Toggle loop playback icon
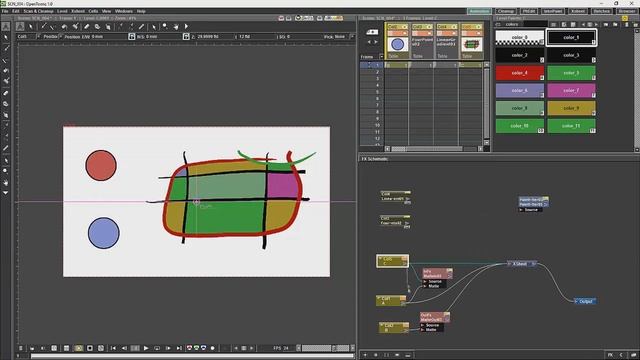The image size is (640, 360). click(157, 348)
